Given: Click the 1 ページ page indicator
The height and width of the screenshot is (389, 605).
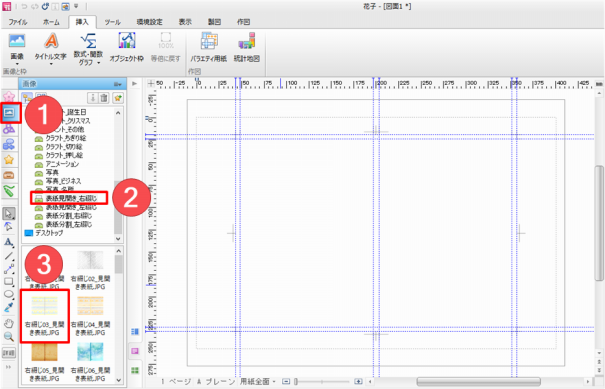Looking at the screenshot, I should 176,381.
